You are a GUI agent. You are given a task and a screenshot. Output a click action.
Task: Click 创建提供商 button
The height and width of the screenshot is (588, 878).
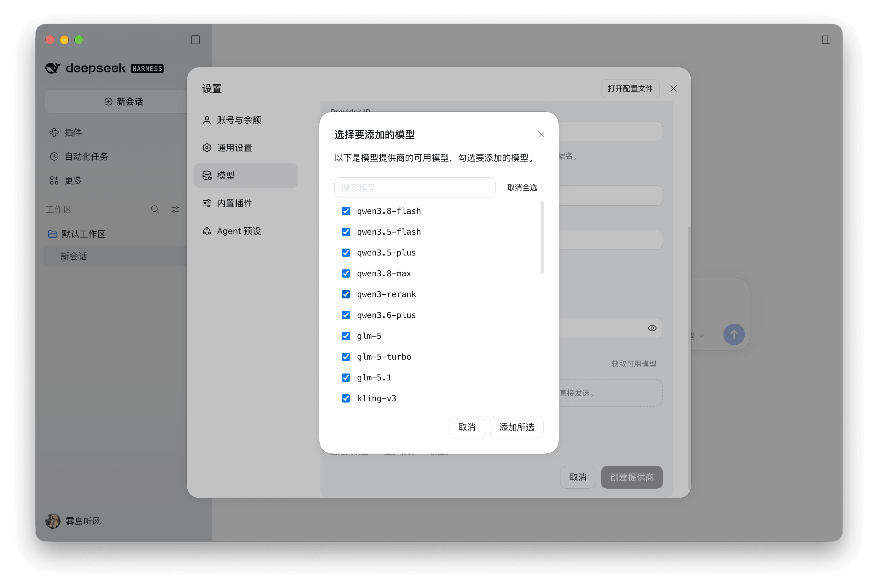pyautogui.click(x=631, y=477)
